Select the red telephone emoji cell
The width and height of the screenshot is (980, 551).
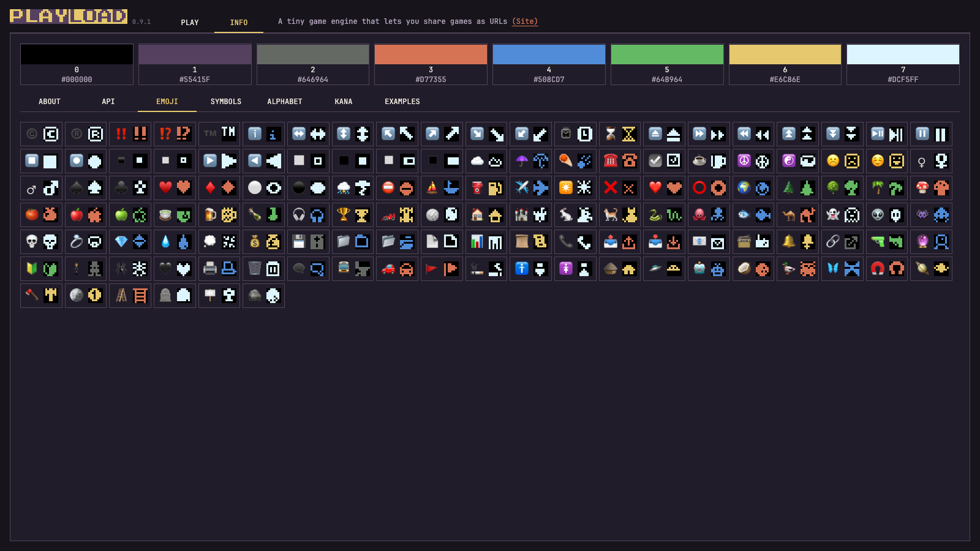tap(620, 161)
